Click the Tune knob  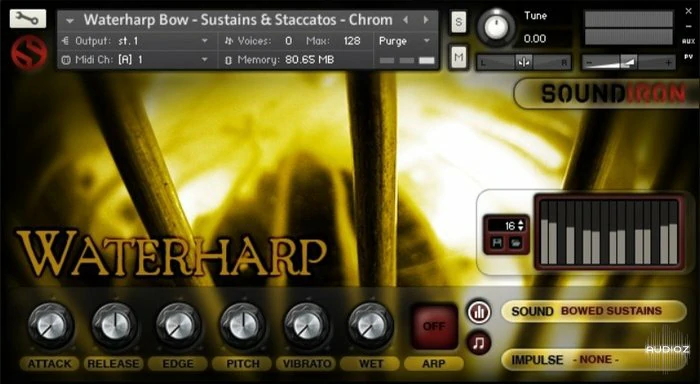[x=496, y=28]
